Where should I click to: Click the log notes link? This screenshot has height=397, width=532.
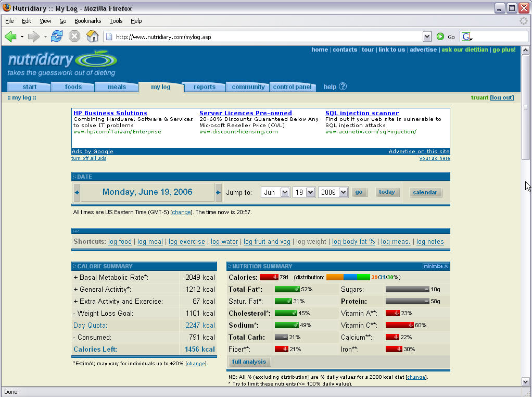point(430,241)
